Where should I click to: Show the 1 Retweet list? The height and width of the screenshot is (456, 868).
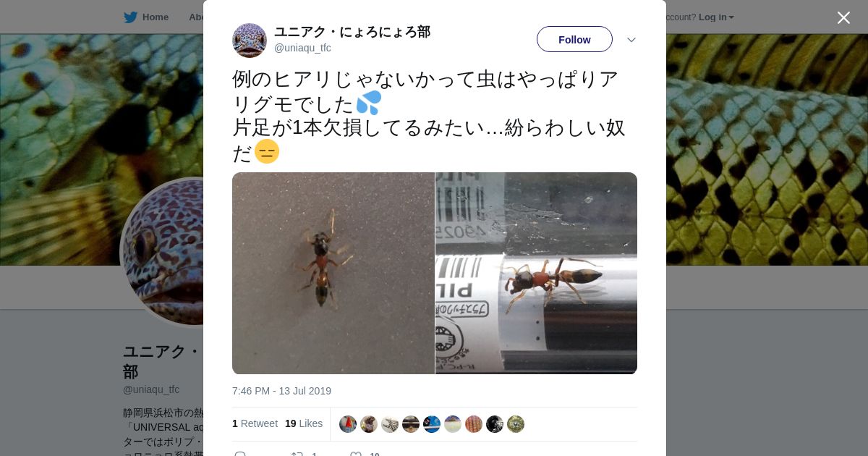255,423
